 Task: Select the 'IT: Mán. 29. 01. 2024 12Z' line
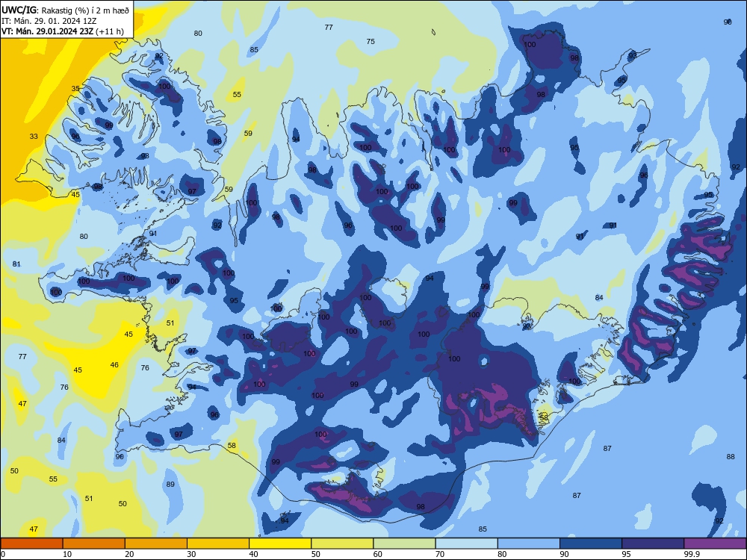[49, 21]
